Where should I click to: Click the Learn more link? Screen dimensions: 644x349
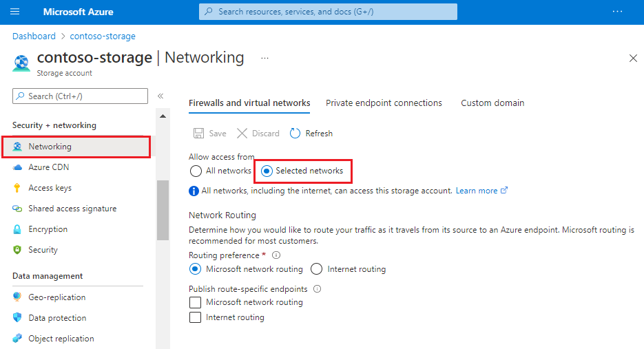[477, 191]
